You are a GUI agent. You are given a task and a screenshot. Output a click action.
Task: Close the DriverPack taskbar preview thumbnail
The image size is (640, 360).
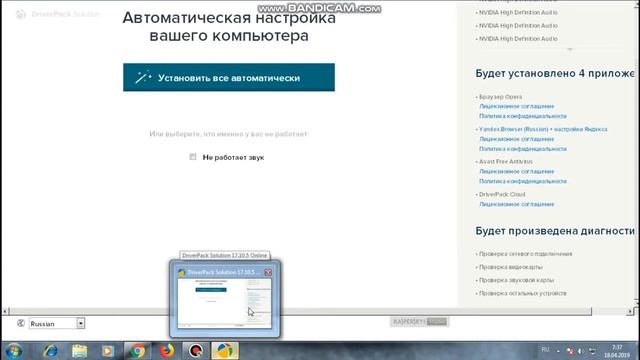(268, 272)
